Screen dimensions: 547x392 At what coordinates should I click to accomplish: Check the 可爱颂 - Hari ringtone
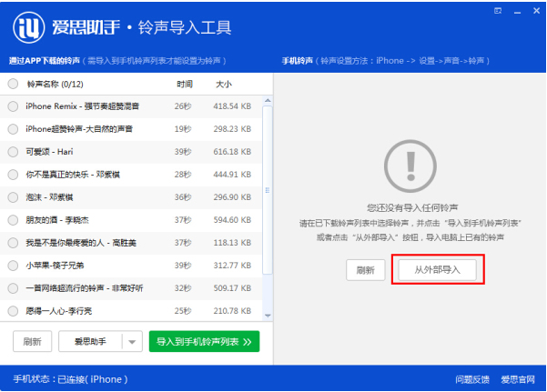click(13, 152)
